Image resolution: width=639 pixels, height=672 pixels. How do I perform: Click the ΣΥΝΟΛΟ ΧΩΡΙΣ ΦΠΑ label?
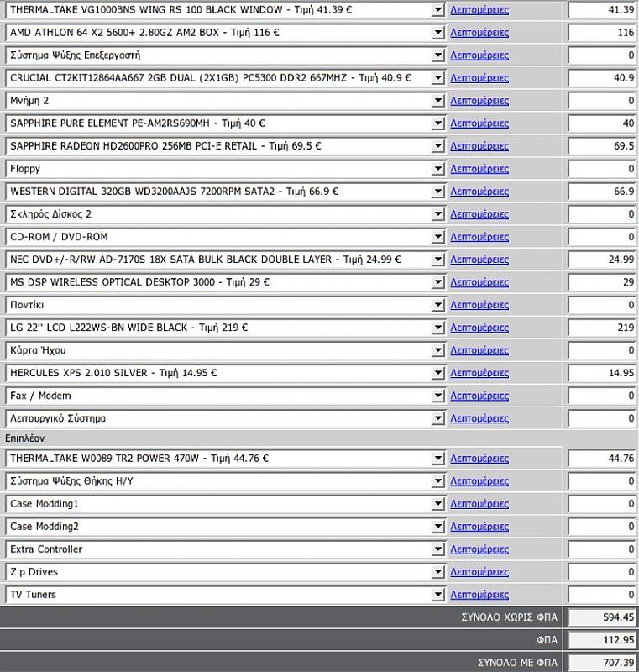pos(509,617)
